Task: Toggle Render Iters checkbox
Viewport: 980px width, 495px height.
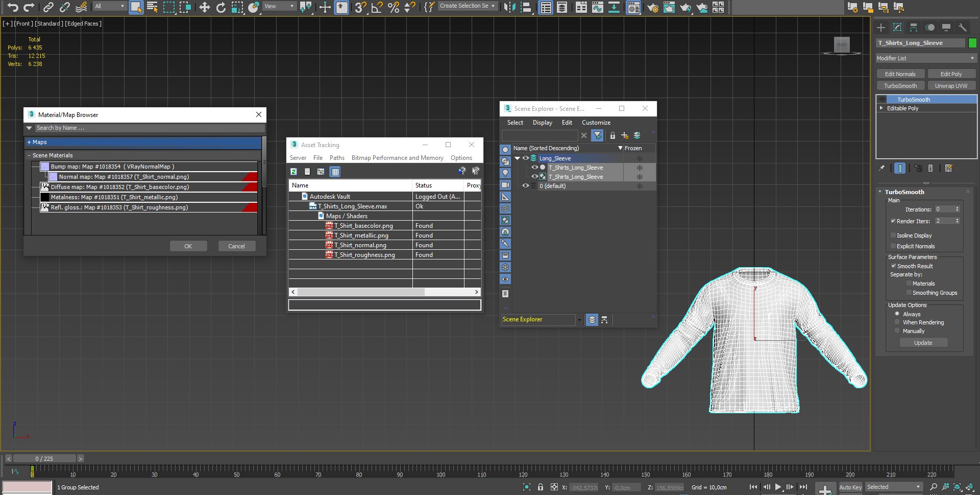Action: tap(893, 221)
